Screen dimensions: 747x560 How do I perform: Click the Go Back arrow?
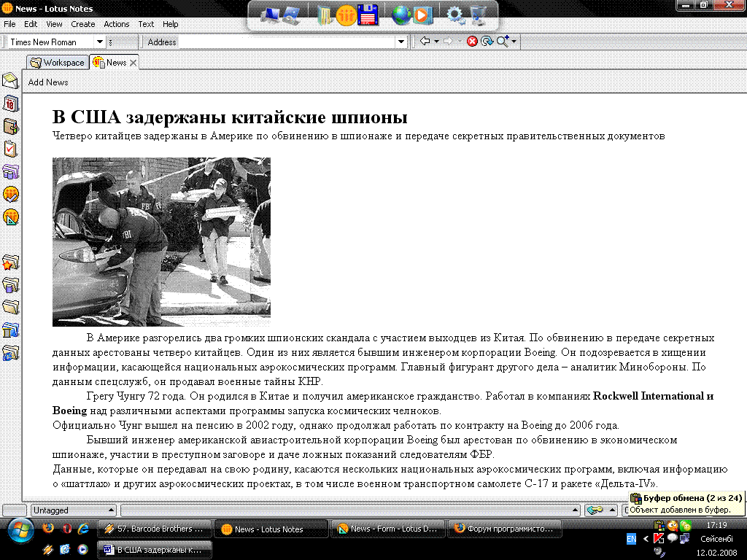(425, 42)
